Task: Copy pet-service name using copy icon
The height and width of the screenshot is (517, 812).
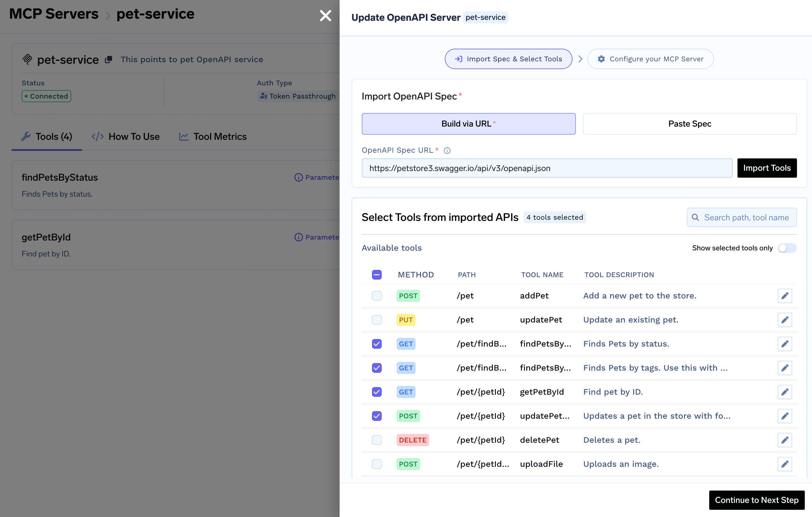Action: point(108,60)
